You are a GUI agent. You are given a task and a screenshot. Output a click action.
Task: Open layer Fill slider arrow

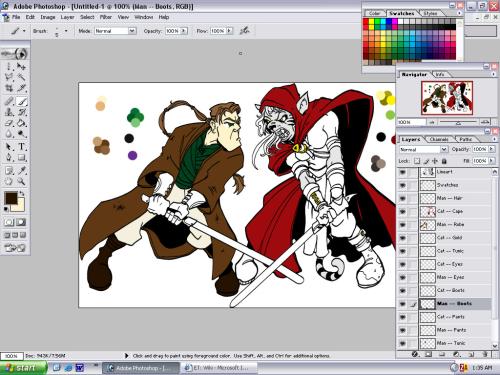492,161
